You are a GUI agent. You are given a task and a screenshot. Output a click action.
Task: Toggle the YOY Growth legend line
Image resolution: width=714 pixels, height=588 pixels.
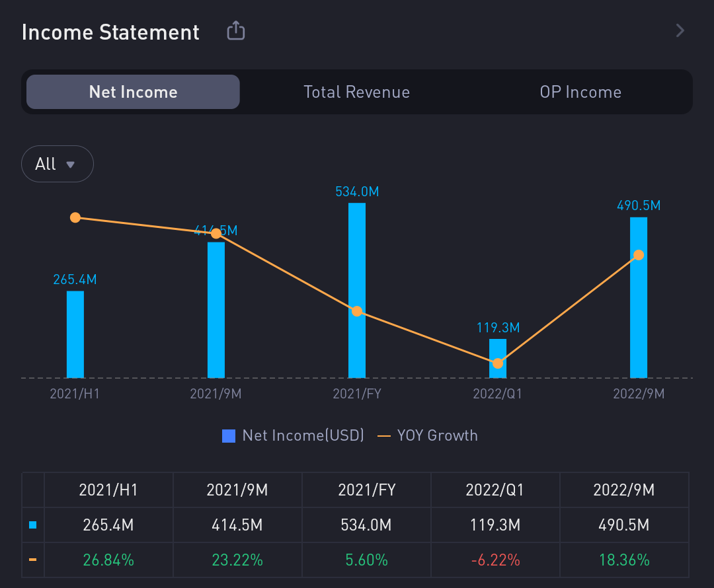(x=383, y=436)
